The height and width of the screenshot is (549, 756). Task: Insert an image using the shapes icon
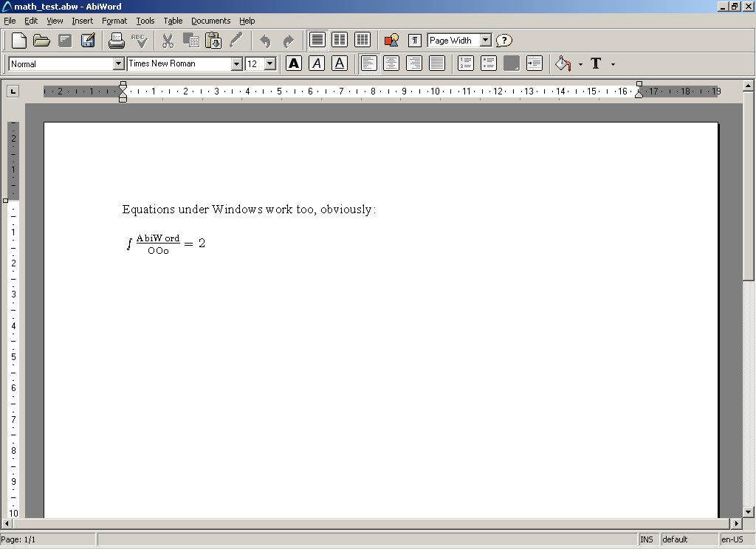click(x=391, y=41)
